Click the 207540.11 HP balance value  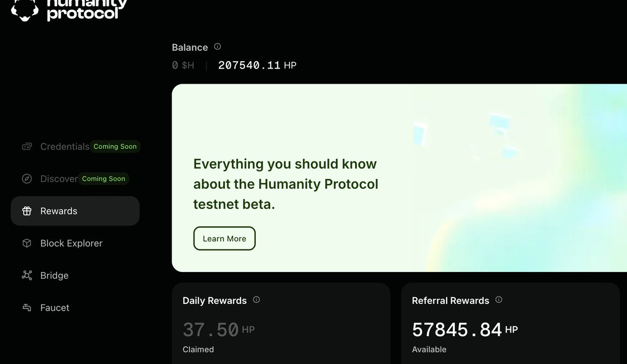pyautogui.click(x=257, y=65)
